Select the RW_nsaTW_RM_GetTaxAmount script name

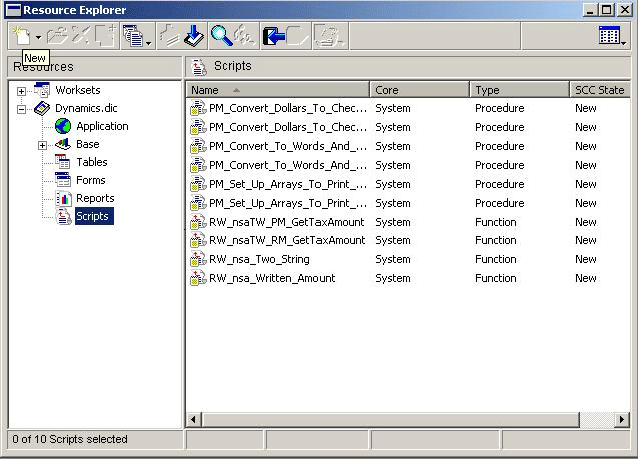287,240
